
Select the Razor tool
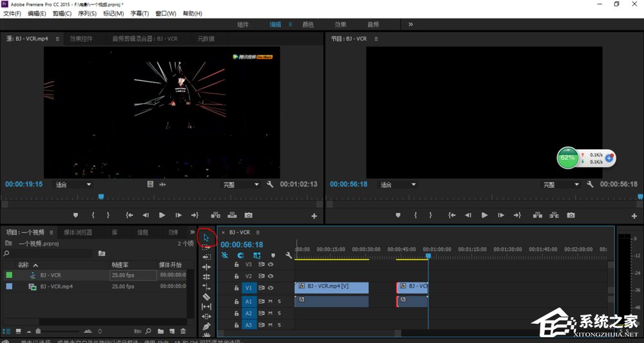[x=206, y=297]
